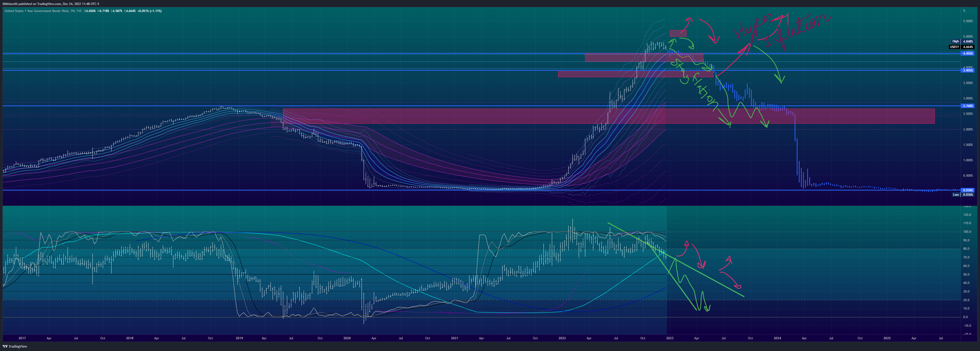Viewport: 980px width, 351px height.
Task: Click the 2020 label on the time axis
Action: click(x=347, y=338)
